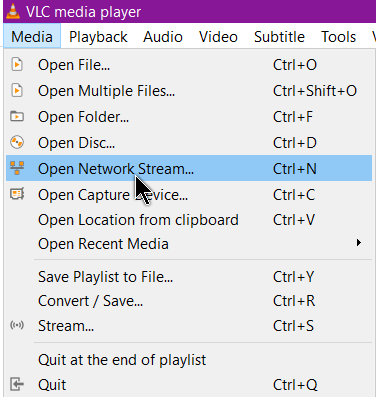This screenshot has width=376, height=397.
Task: Collapse the Media menu via its header
Action: pyautogui.click(x=32, y=37)
